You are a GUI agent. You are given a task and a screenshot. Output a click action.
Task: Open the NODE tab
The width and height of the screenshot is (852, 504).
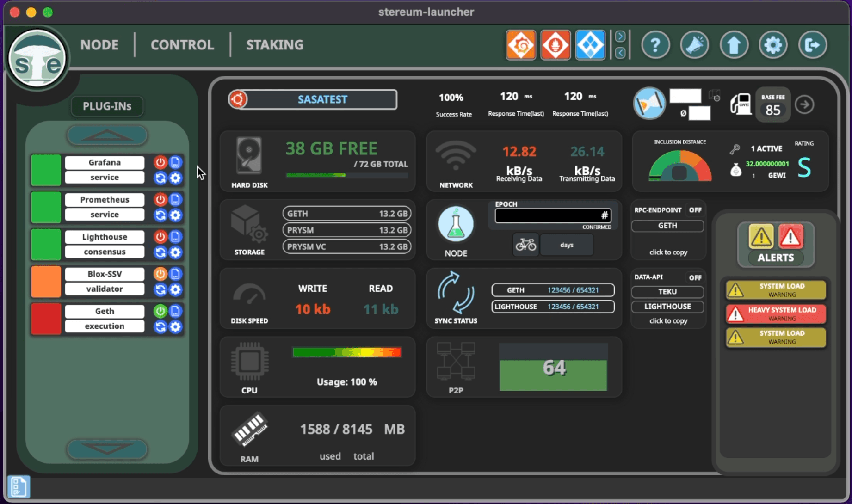(x=99, y=45)
